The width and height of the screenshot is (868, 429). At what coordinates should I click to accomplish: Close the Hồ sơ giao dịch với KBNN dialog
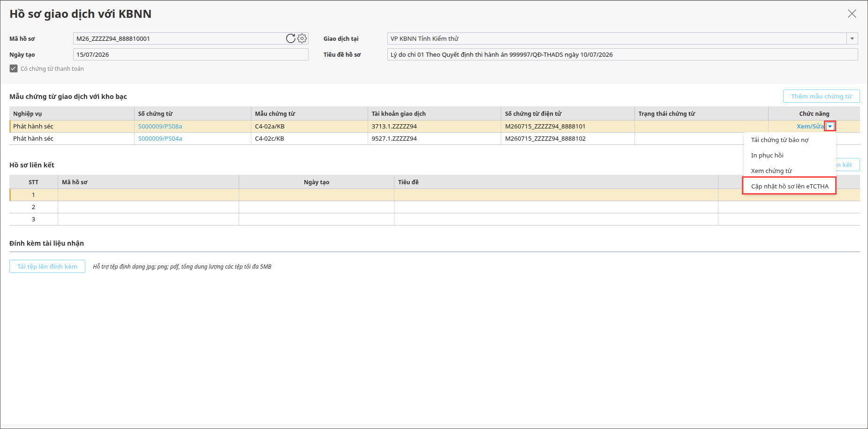point(852,14)
